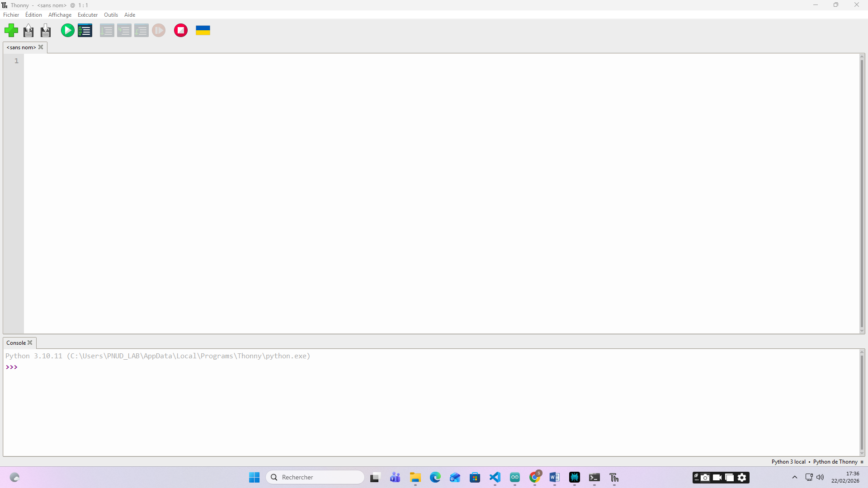The image size is (868, 488).
Task: Click the Ukraine flag icon
Action: [203, 30]
